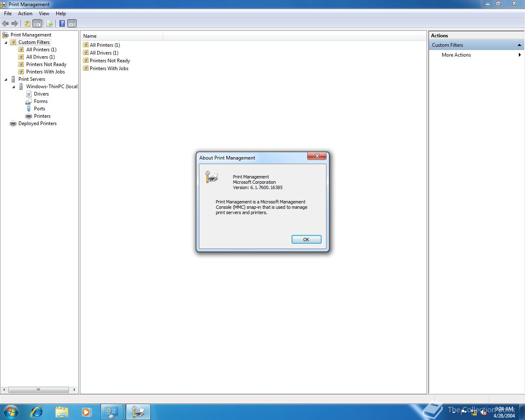Click the Name column header
Viewport: 525px width, 420px height.
[122, 36]
